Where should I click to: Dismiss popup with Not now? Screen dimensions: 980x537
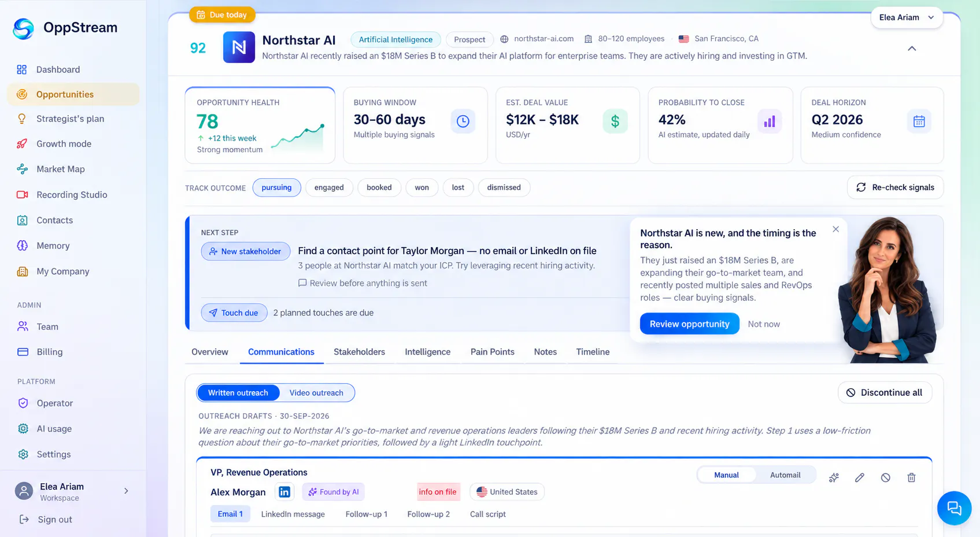764,324
